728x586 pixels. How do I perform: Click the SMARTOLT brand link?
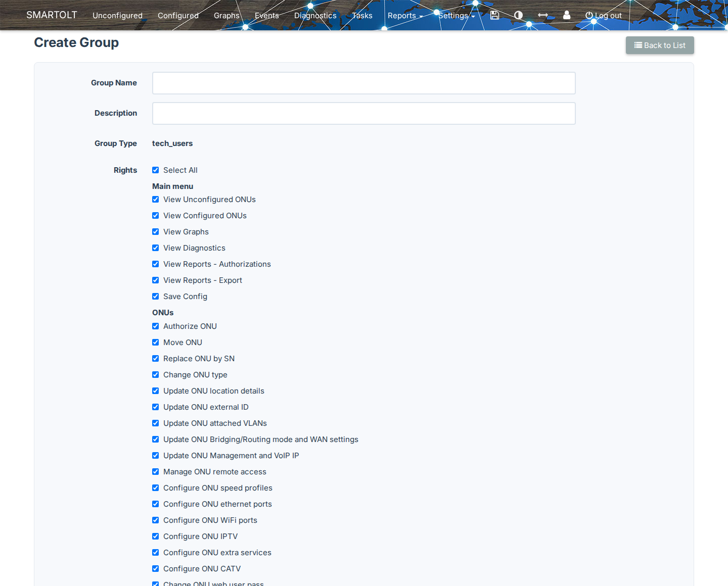click(x=52, y=15)
